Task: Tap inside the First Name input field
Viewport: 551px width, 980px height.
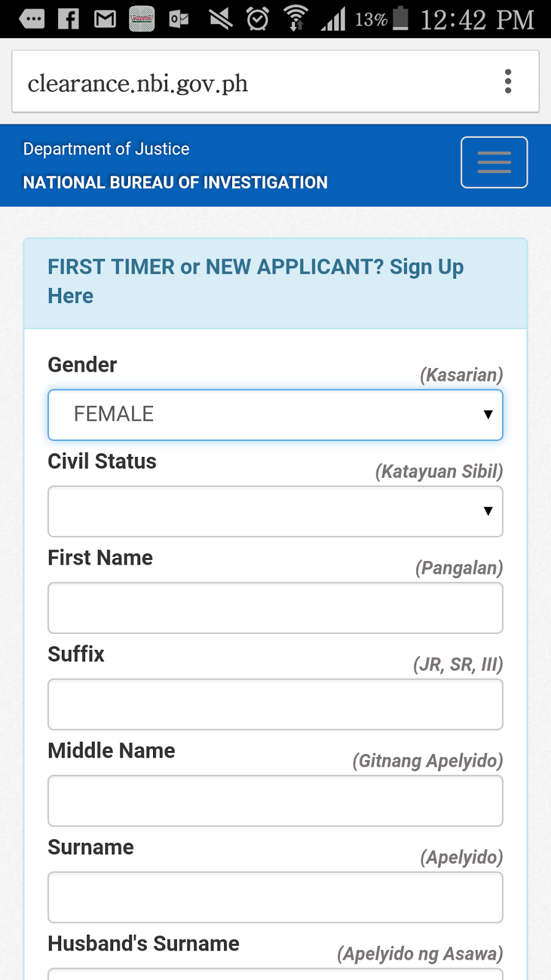Action: pos(275,608)
